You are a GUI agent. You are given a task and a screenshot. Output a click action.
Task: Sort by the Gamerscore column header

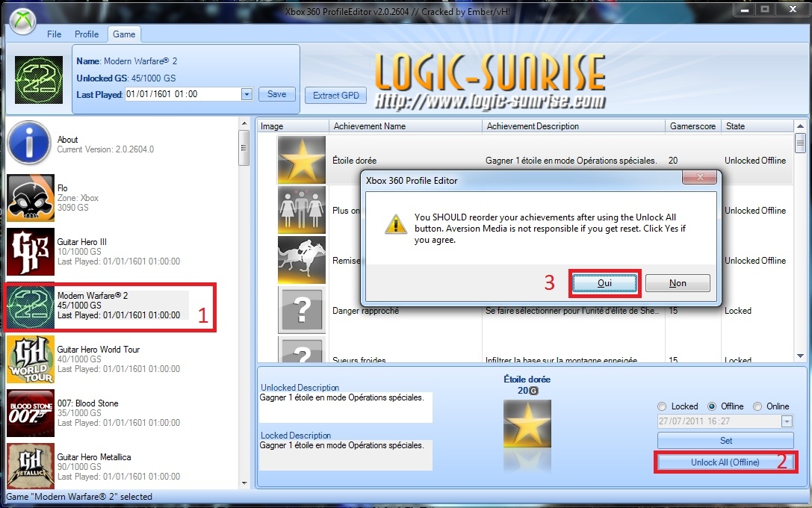693,126
